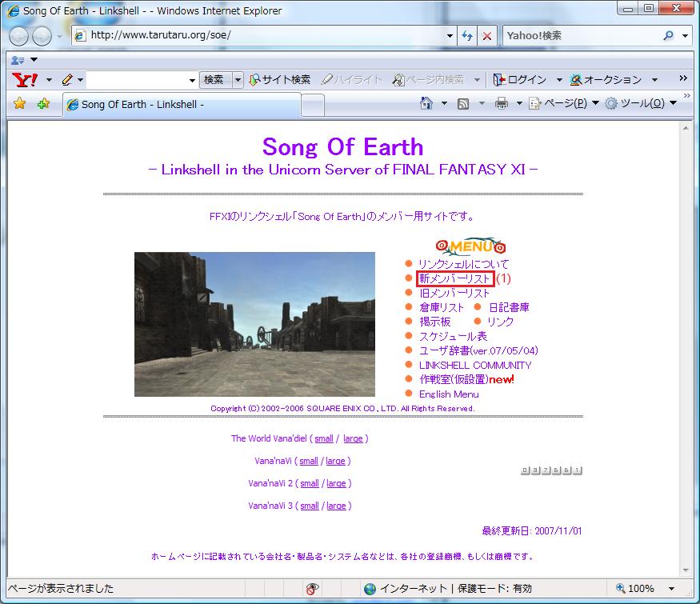Go to browser Home page icon
Screen dimensions: 700x604
pos(426,103)
